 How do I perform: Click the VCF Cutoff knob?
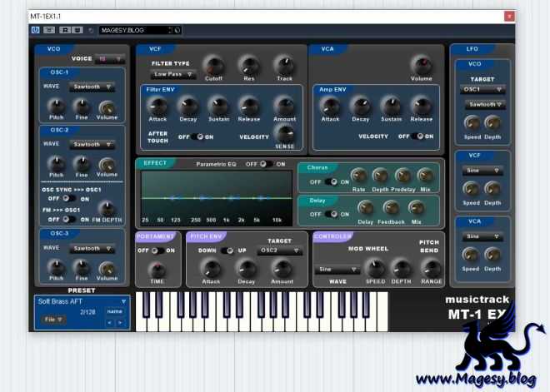(x=214, y=65)
